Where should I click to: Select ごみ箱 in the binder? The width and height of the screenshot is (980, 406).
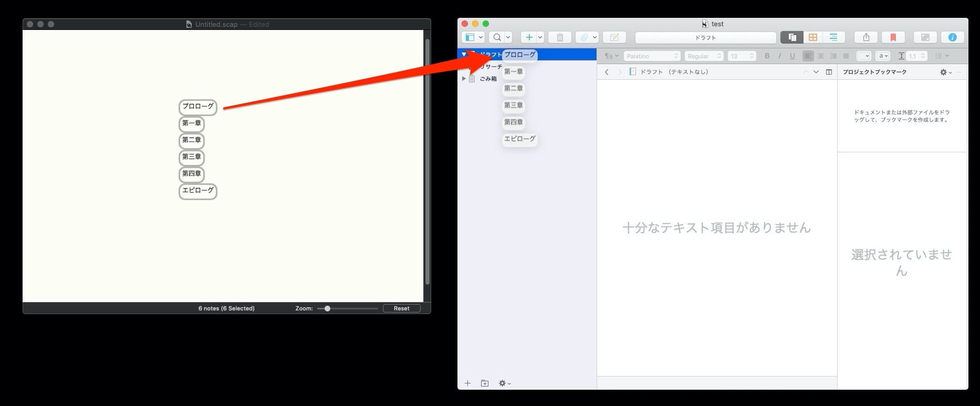[x=488, y=79]
